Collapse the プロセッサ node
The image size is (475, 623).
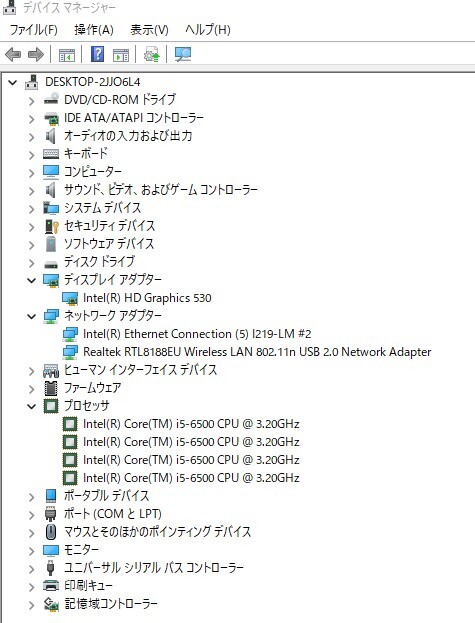[31, 406]
